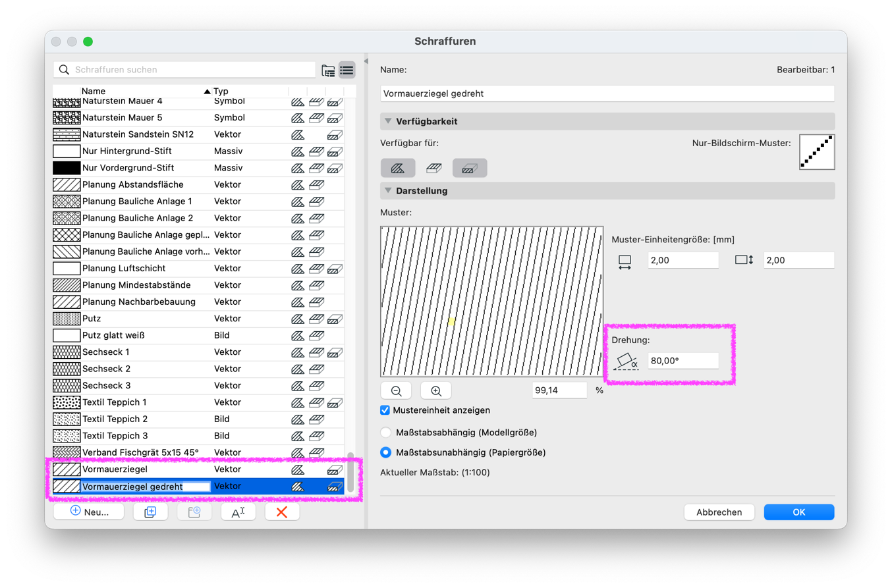
Task: Click the pattern unit width icon
Action: [625, 261]
